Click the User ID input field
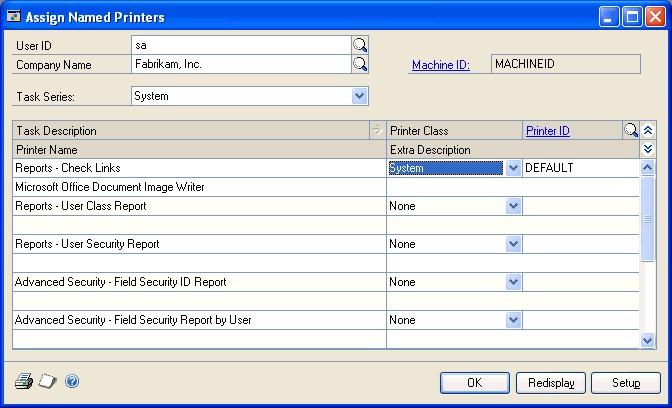 tap(241, 45)
